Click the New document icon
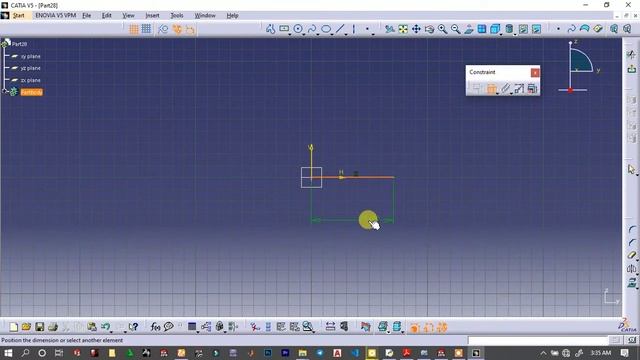The image size is (640, 360). pos(13,327)
